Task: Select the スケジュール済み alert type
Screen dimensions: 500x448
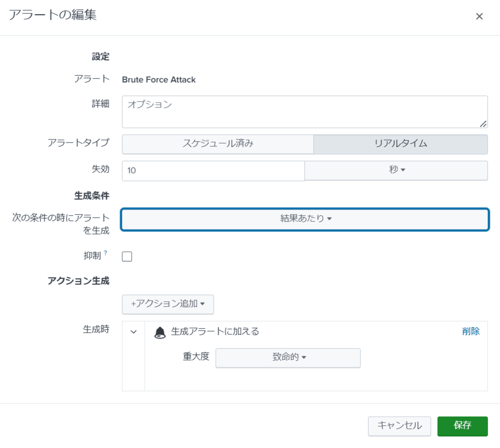Action: [218, 144]
